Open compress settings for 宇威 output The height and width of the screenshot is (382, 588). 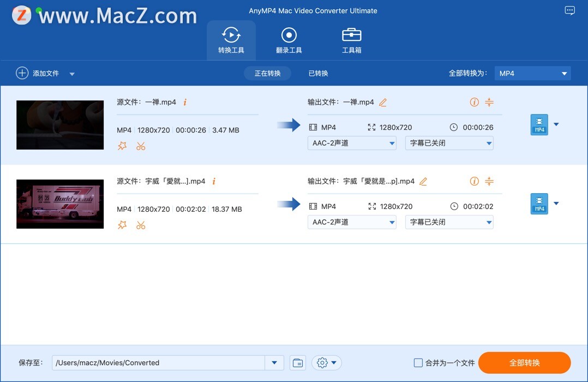[489, 181]
